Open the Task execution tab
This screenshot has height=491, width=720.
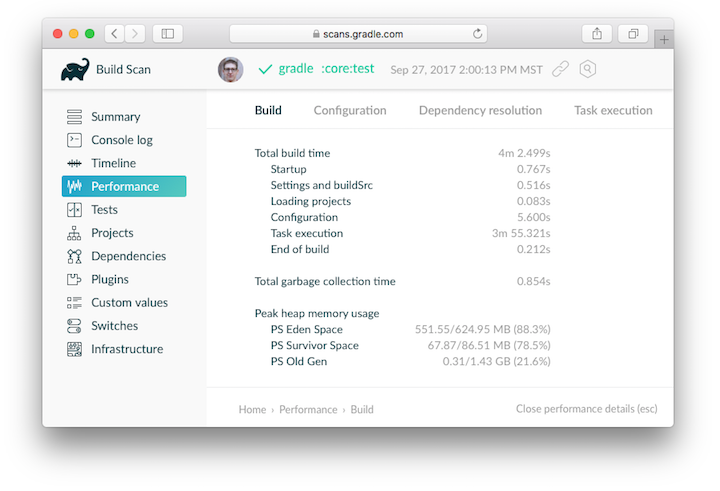click(613, 110)
